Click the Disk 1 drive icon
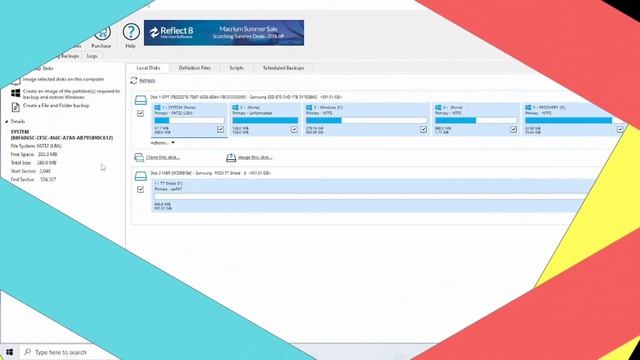The height and width of the screenshot is (360, 640). coord(141,100)
